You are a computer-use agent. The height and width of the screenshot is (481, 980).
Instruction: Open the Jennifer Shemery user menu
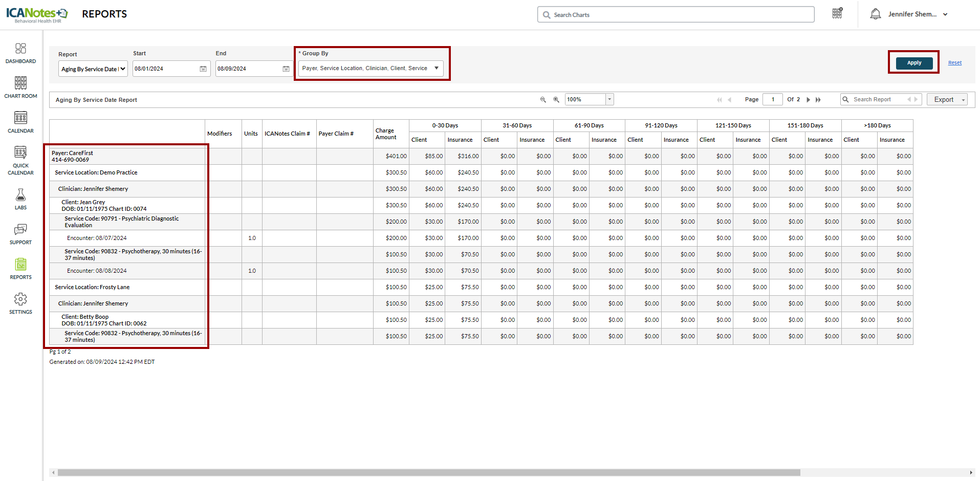[918, 14]
